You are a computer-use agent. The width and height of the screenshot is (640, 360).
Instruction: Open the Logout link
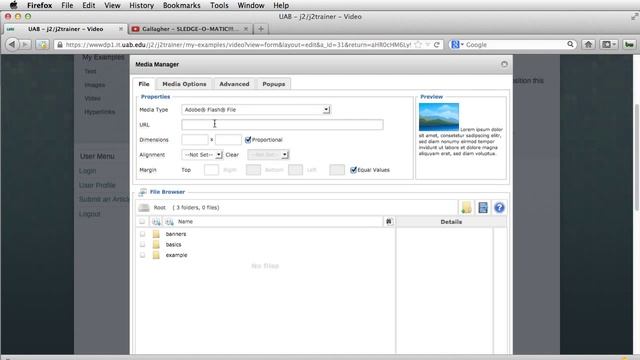(x=89, y=213)
